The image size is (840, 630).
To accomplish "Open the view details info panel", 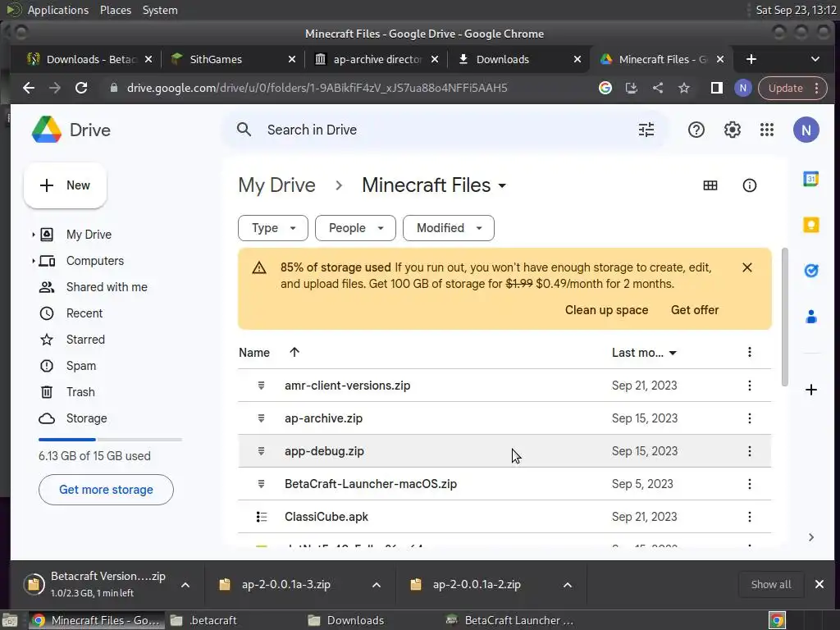I will click(x=749, y=185).
